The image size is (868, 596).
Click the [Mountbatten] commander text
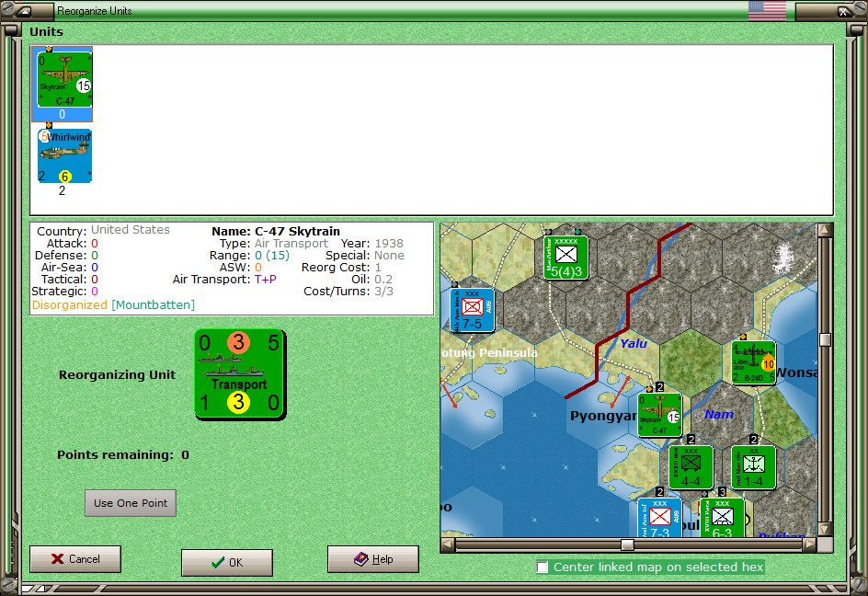pos(154,305)
